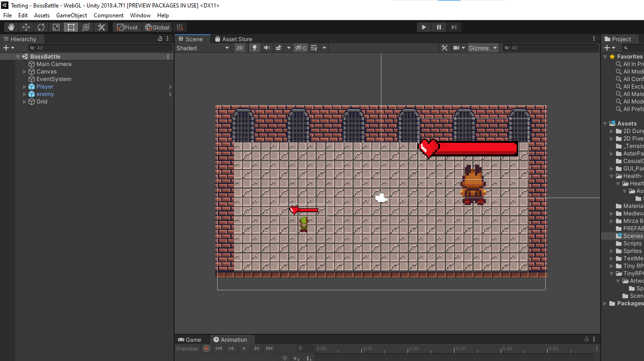
Task: Lock the Hierarchy panel
Action: pos(160,39)
